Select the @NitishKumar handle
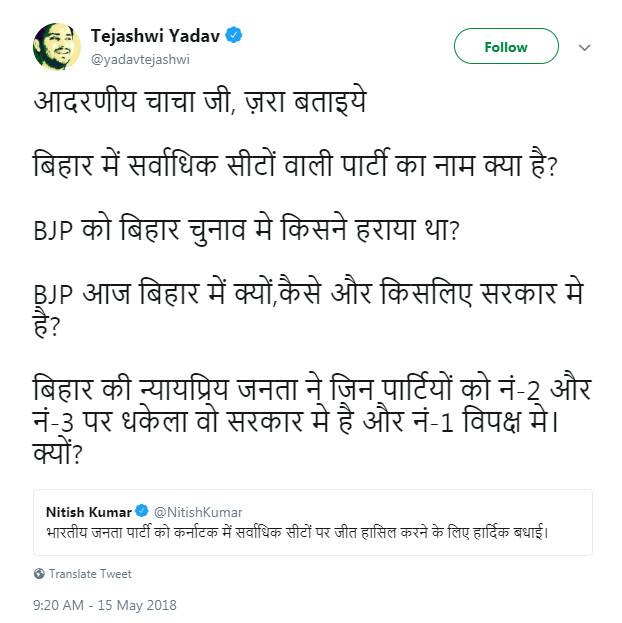Screen dimensions: 622x623 [x=198, y=512]
